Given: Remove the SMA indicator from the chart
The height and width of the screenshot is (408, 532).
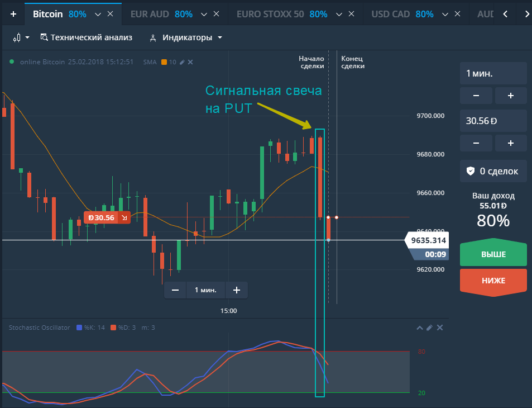Looking at the screenshot, I should coord(190,62).
